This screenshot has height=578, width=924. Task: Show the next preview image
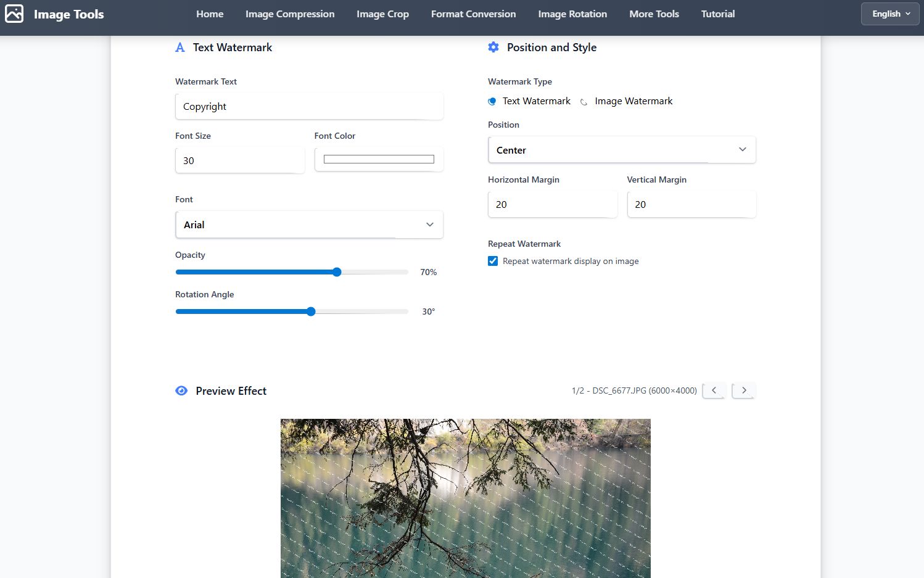(x=744, y=390)
